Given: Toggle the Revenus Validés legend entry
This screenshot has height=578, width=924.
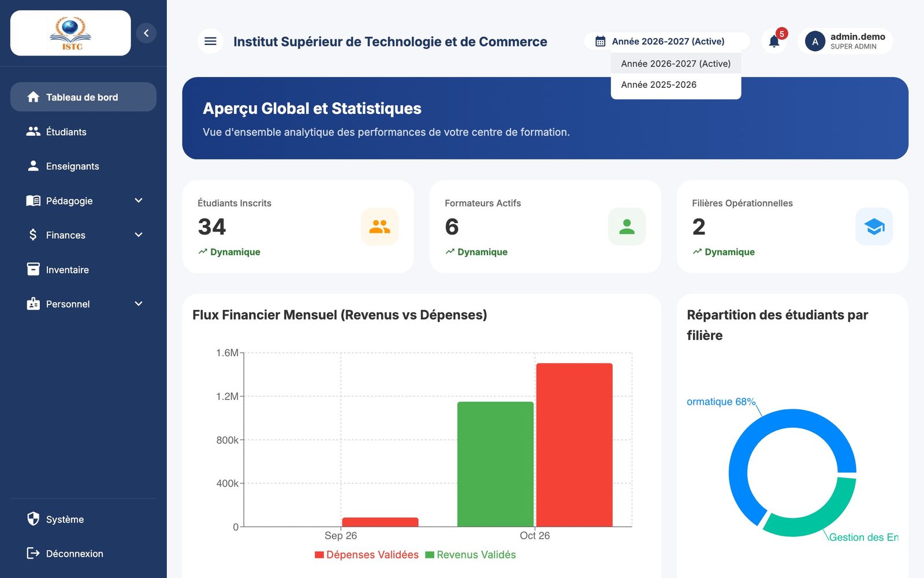Looking at the screenshot, I should (x=471, y=555).
